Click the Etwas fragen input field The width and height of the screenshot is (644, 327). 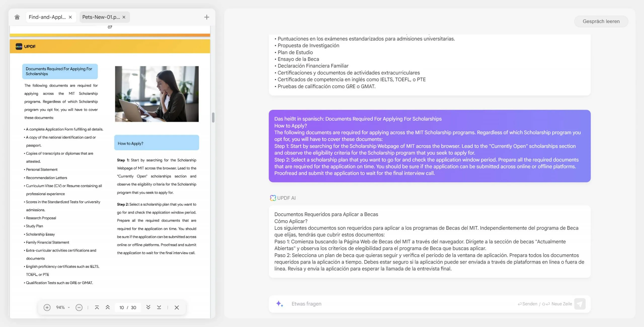point(352,304)
